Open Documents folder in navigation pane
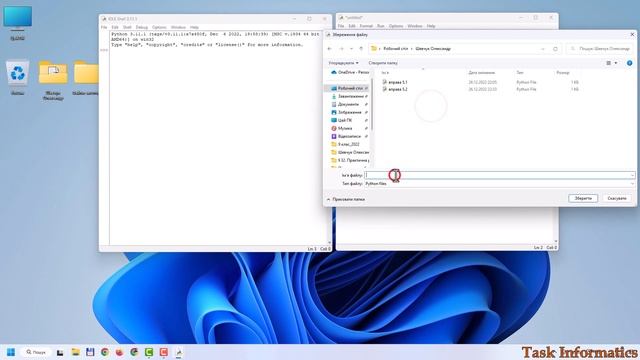 349,104
